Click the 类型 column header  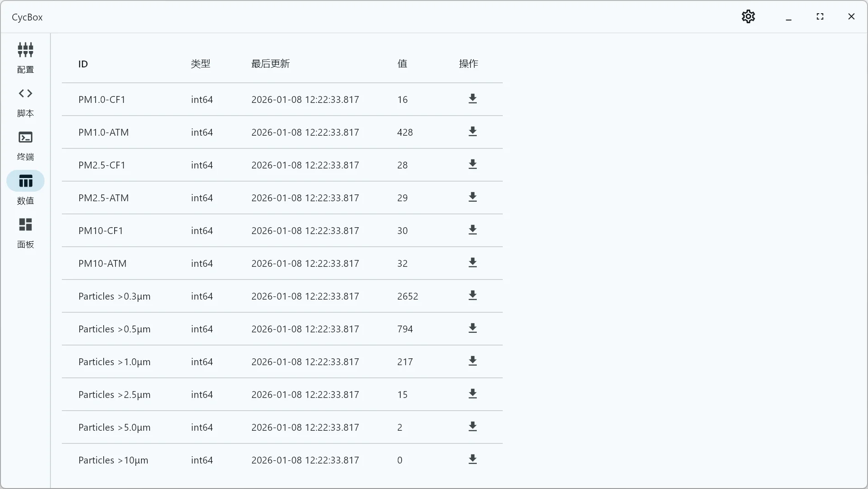click(201, 64)
